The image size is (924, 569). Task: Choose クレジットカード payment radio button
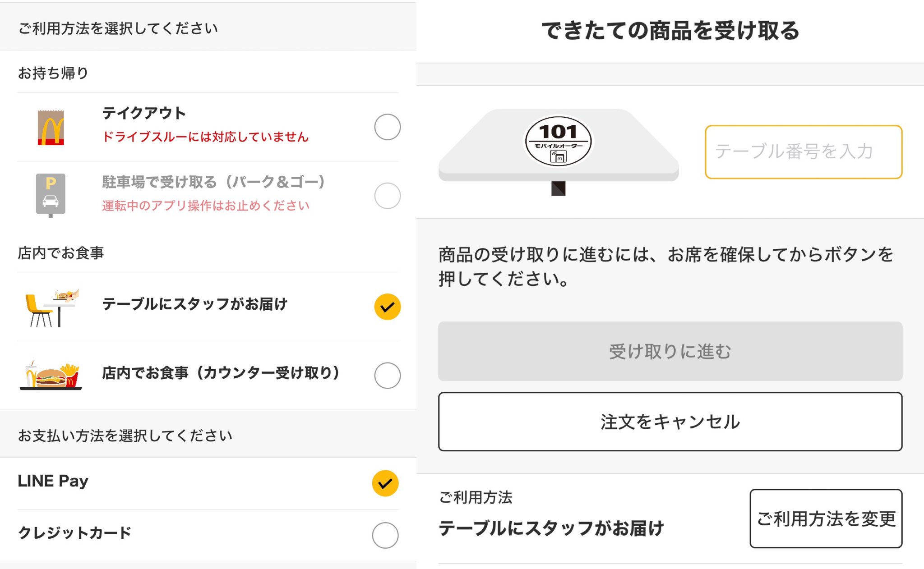(385, 535)
